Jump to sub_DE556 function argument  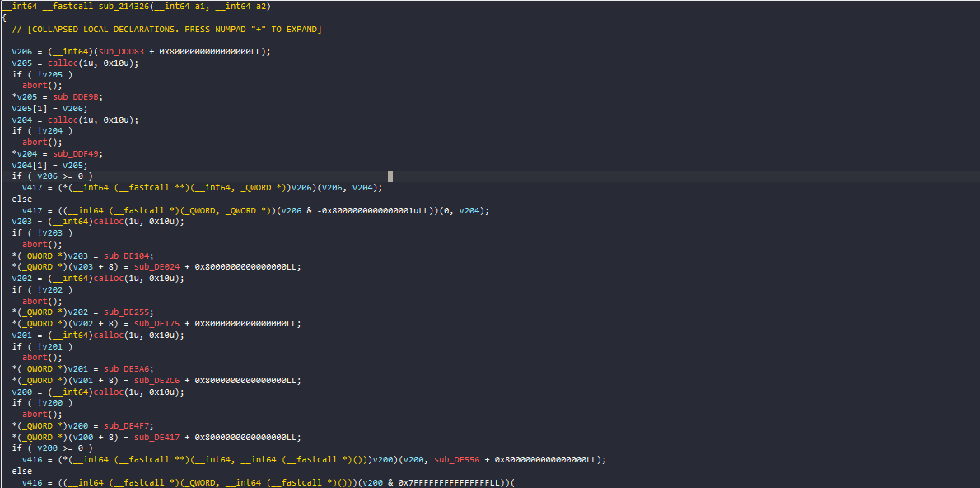(458, 460)
